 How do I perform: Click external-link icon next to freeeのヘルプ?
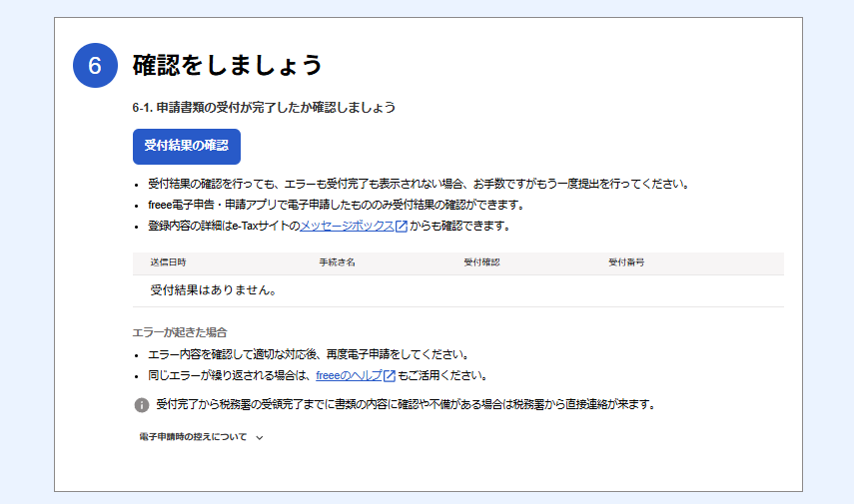pos(390,376)
